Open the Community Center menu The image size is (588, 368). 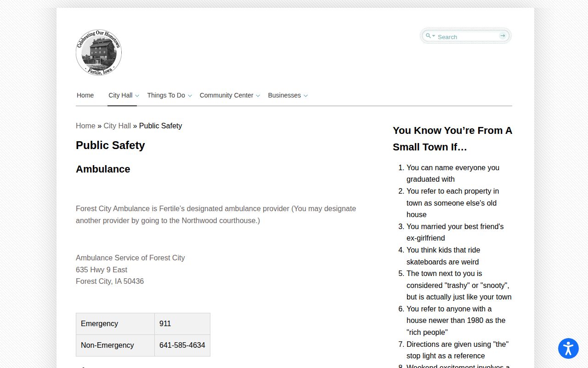(x=226, y=95)
